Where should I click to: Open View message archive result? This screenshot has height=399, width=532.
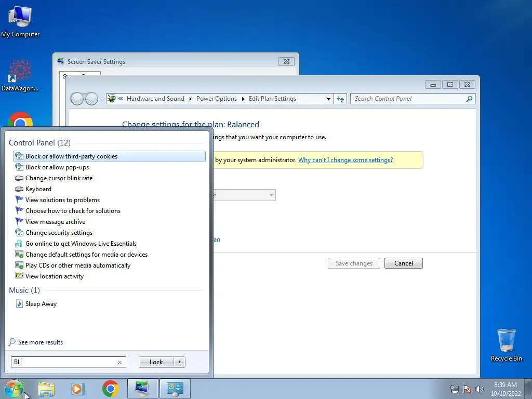point(109,221)
